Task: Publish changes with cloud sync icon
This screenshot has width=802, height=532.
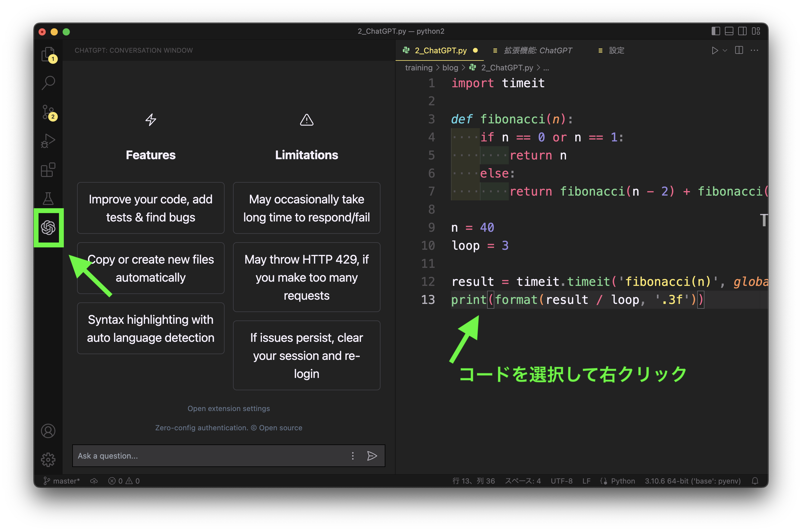Action: 94,481
